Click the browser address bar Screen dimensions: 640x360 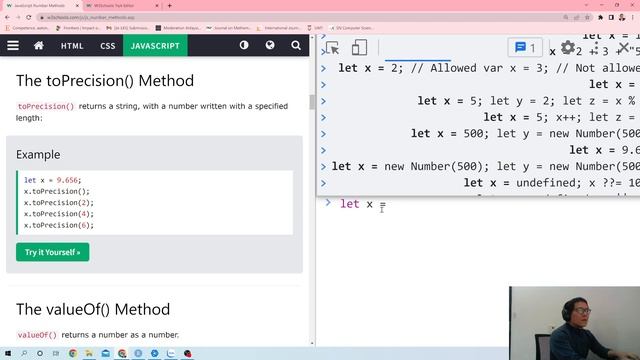pyautogui.click(x=302, y=18)
